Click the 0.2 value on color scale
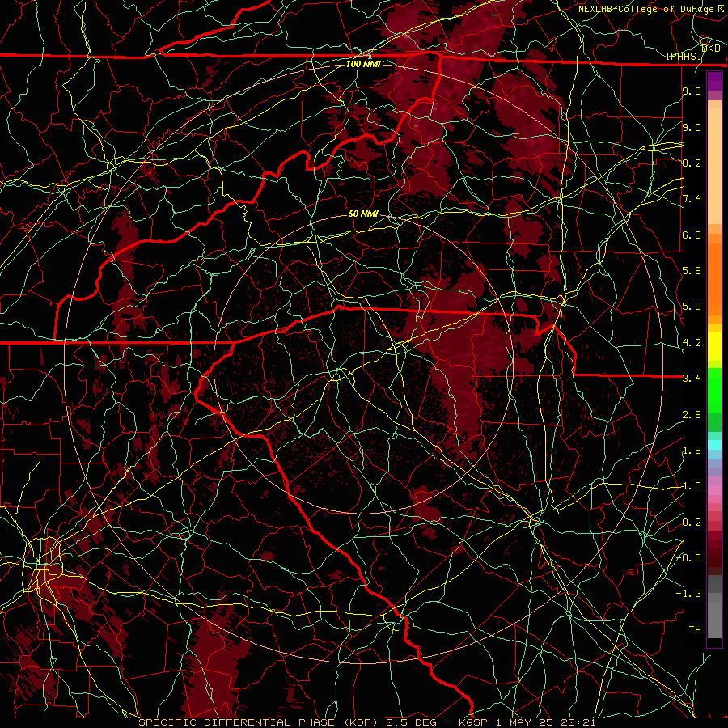The width and height of the screenshot is (728, 728). (x=692, y=523)
